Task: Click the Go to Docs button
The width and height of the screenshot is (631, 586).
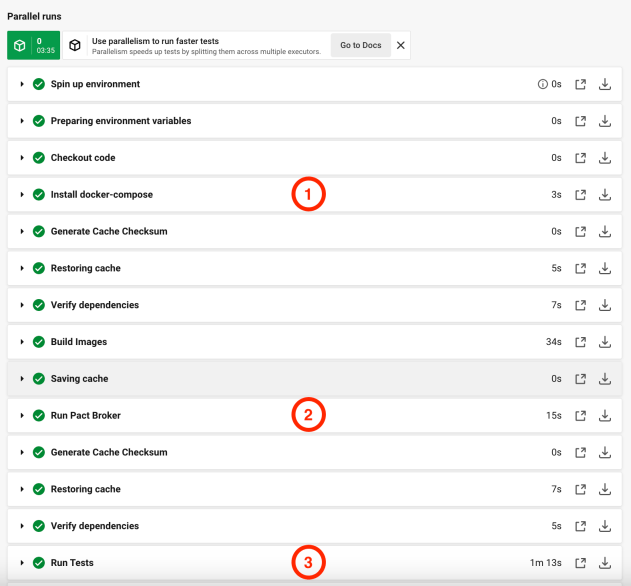Action: [x=360, y=45]
